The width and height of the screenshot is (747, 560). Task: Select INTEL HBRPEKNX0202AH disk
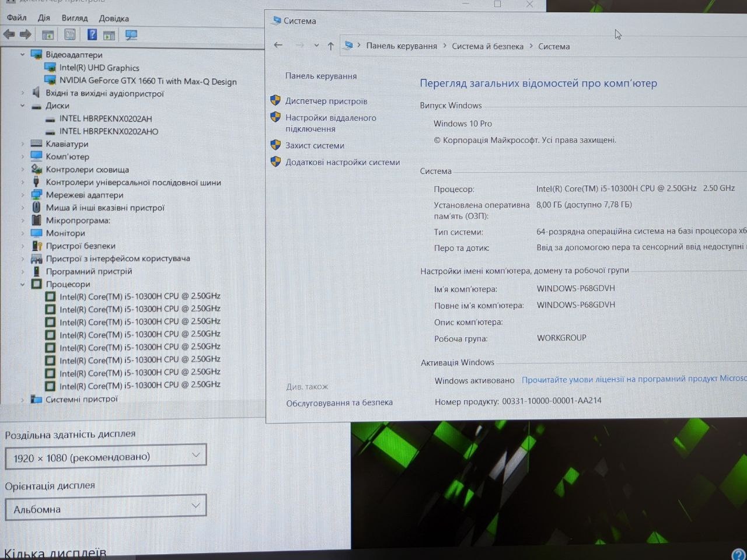[106, 118]
